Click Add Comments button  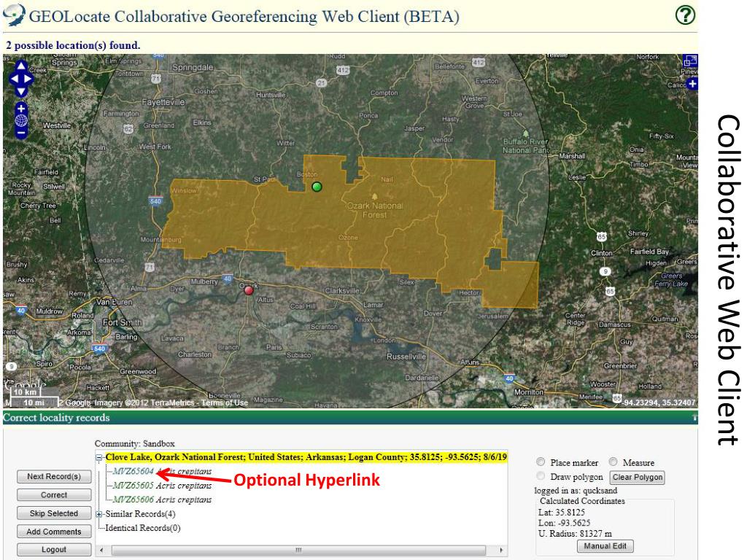tap(54, 532)
